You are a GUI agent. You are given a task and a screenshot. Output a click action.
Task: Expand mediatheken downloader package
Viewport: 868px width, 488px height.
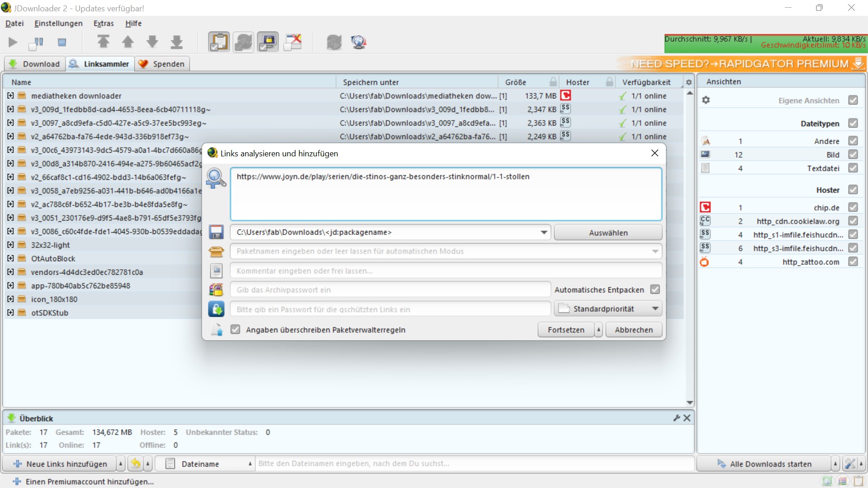point(10,95)
